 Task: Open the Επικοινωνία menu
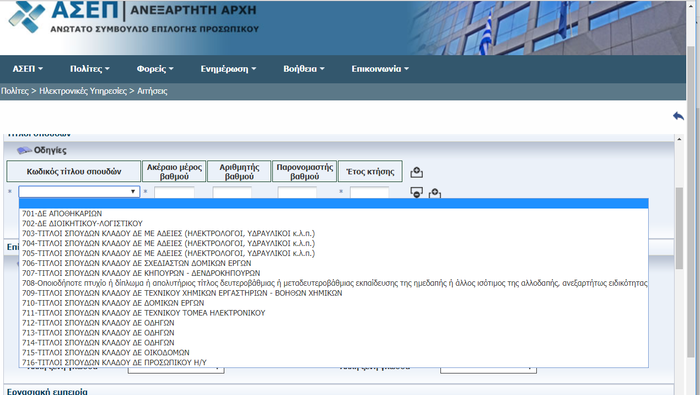[x=380, y=69]
